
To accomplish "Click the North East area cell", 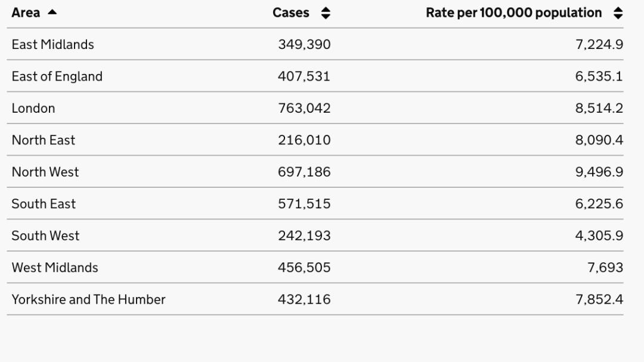I will 44,140.
